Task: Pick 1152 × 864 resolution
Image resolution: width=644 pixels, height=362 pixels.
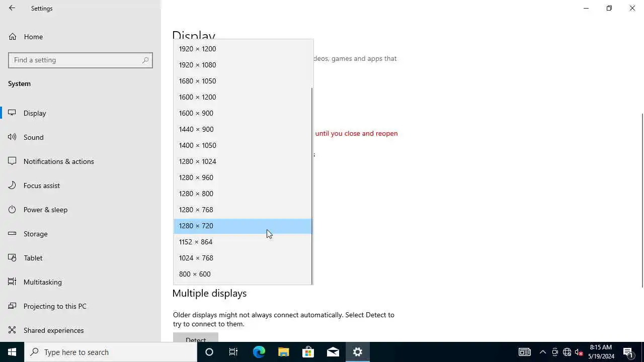Action: 243,242
